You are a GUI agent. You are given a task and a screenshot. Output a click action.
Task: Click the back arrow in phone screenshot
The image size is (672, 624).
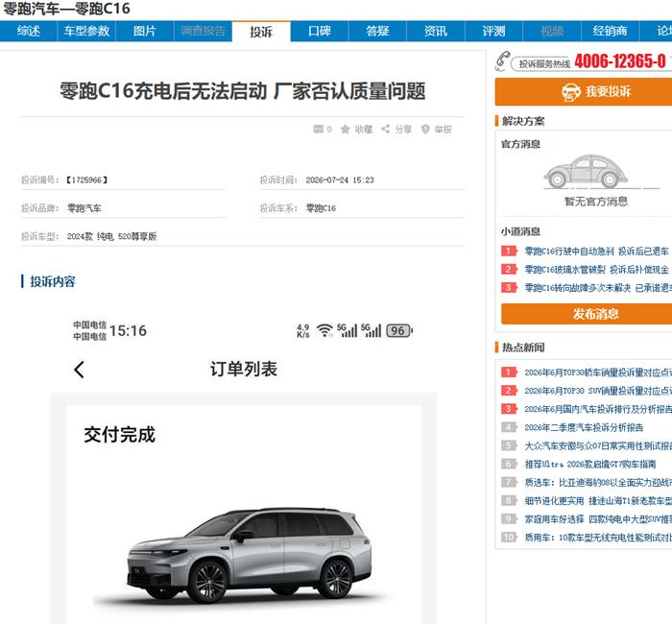pos(79,370)
